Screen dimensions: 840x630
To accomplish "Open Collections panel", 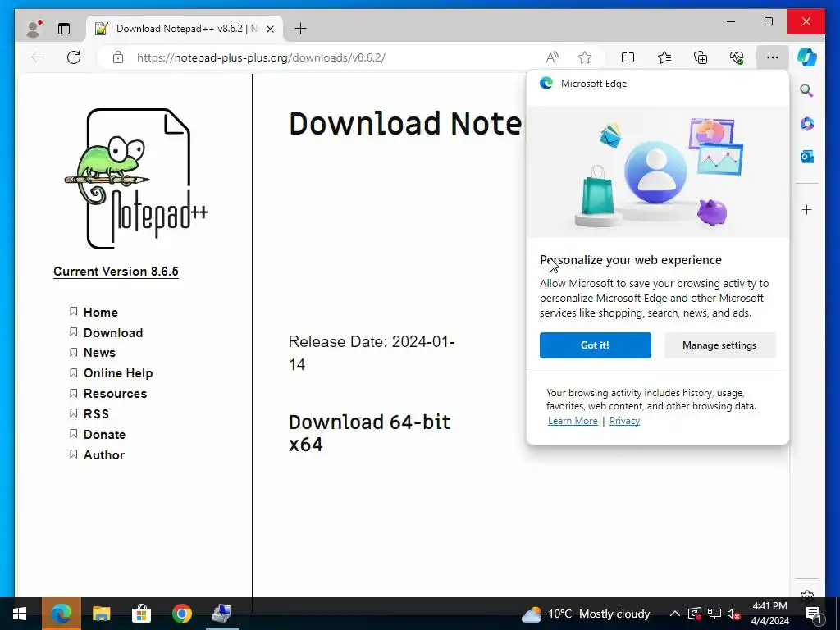I will (x=701, y=57).
